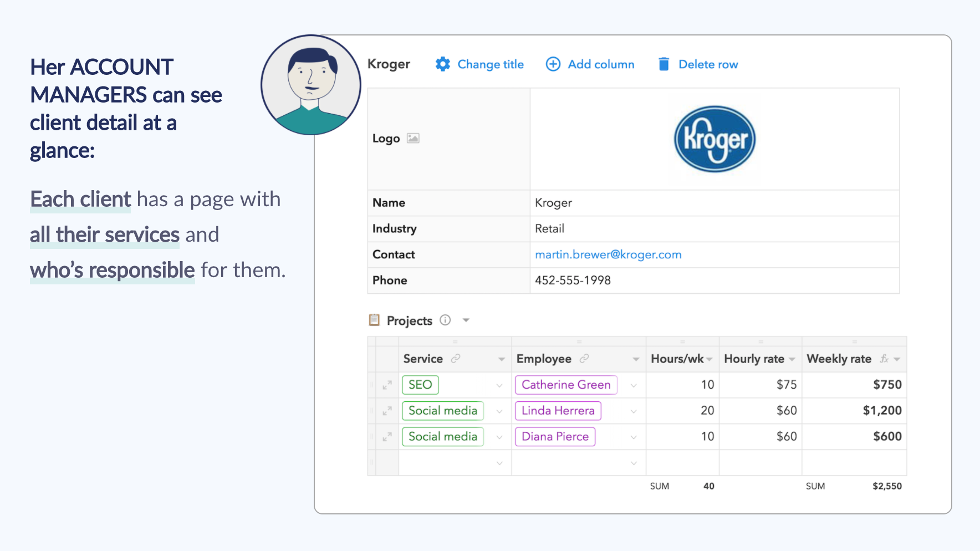The image size is (980, 551).
Task: Click the link icon in Employee header
Action: point(584,359)
